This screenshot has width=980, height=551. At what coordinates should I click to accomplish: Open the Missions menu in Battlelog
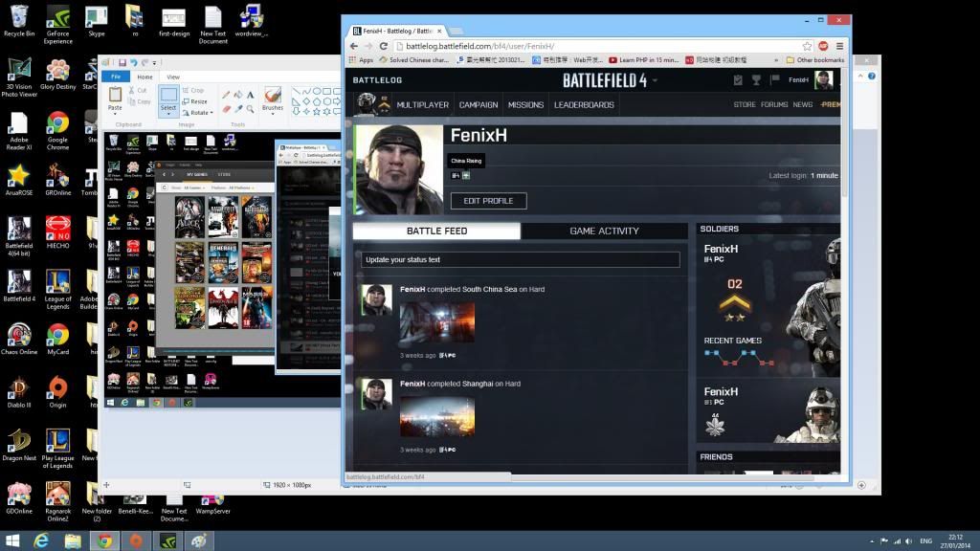pyautogui.click(x=525, y=105)
